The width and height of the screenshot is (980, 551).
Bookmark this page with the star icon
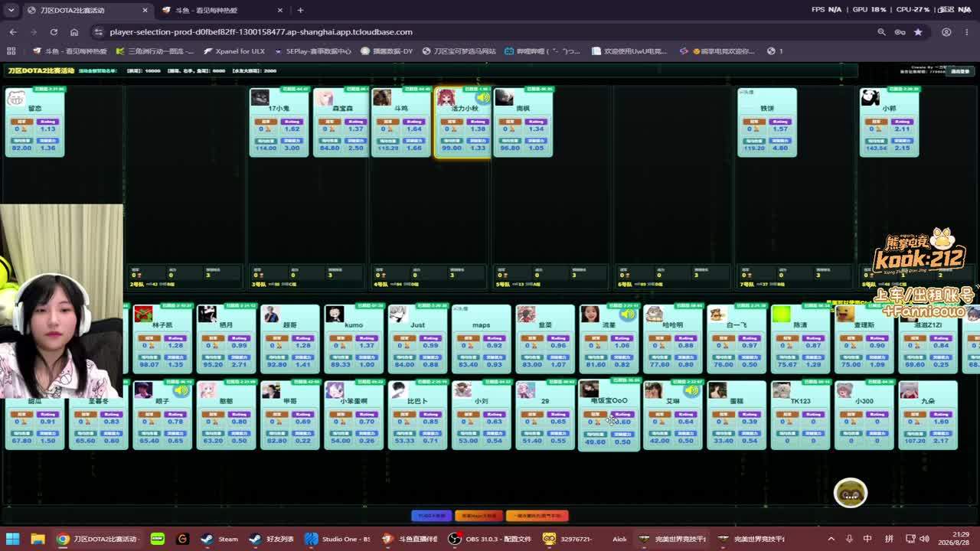click(x=918, y=32)
